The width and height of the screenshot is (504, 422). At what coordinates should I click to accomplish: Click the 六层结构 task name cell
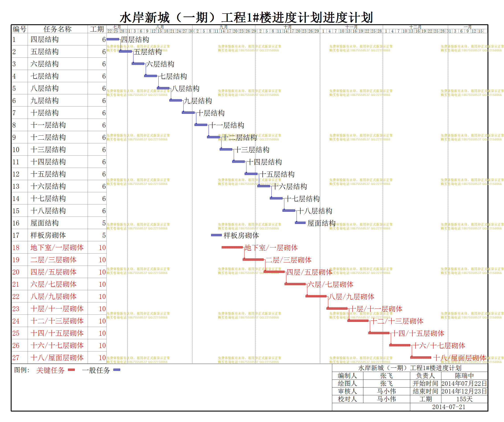coord(58,64)
